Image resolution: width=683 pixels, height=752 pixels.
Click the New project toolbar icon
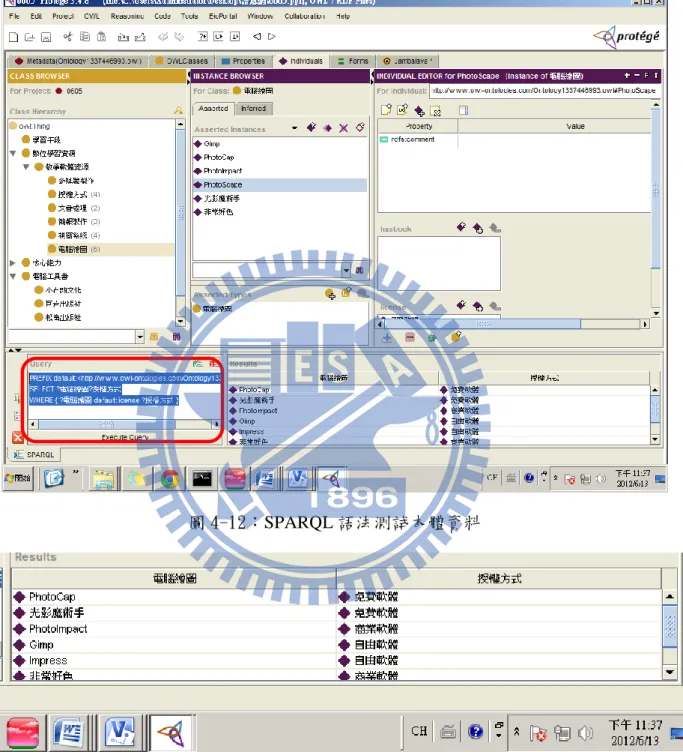pyautogui.click(x=13, y=37)
